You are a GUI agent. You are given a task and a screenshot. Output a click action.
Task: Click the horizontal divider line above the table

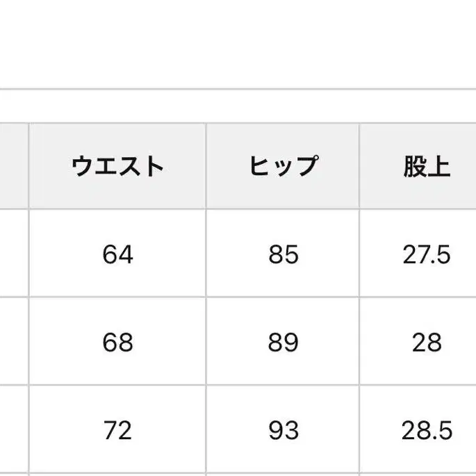[238, 90]
